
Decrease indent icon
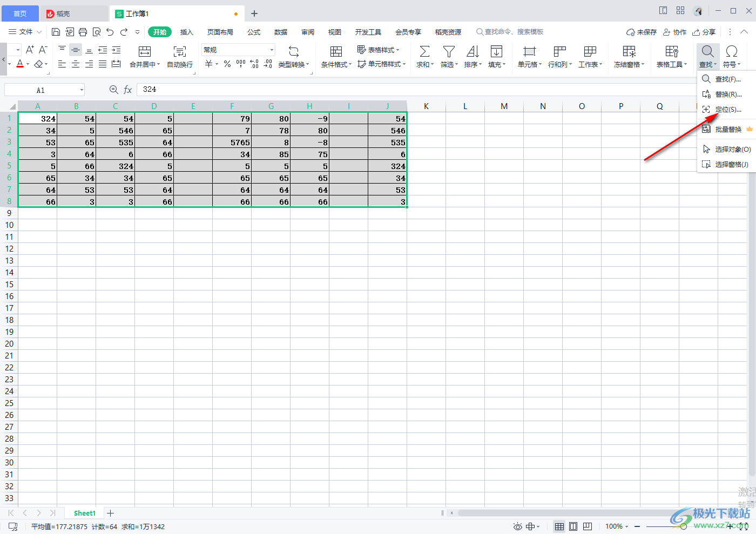[103, 50]
